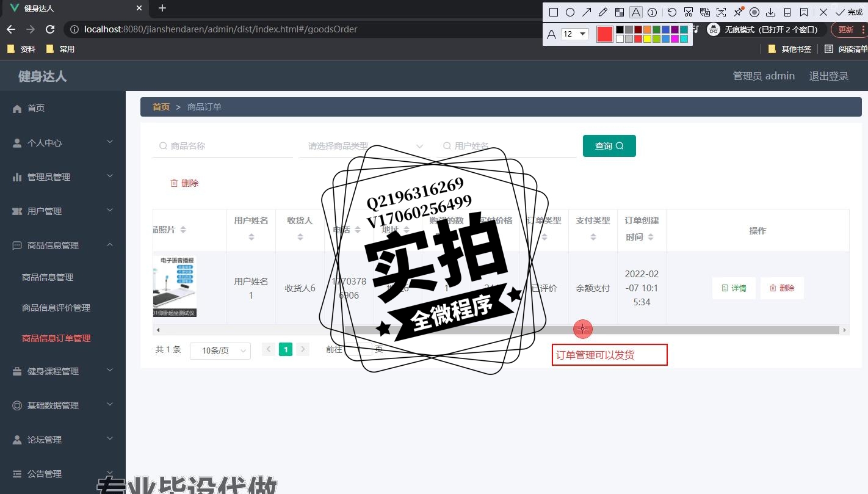Expand the 管理员管理 sidebar menu

[63, 176]
